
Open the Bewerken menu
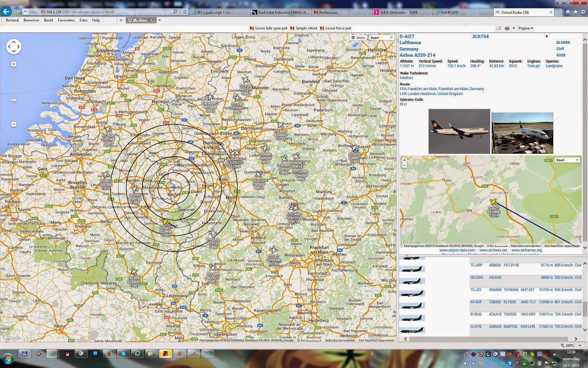coord(31,20)
